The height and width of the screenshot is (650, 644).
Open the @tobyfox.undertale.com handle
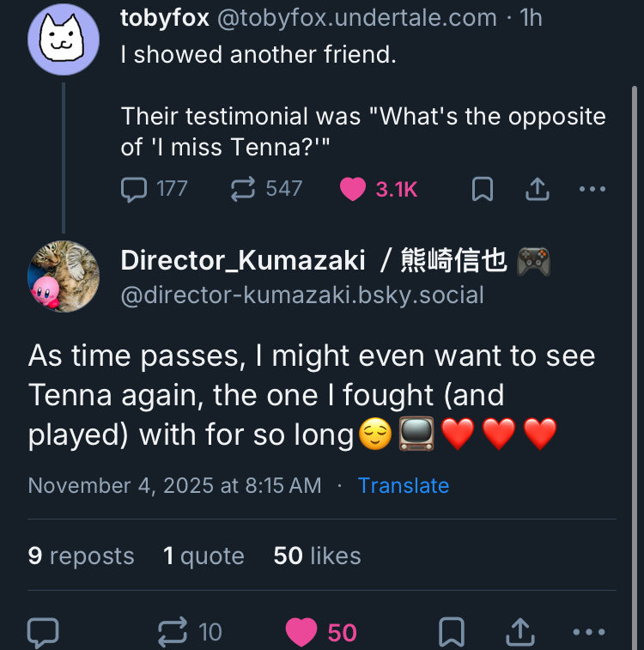356,17
